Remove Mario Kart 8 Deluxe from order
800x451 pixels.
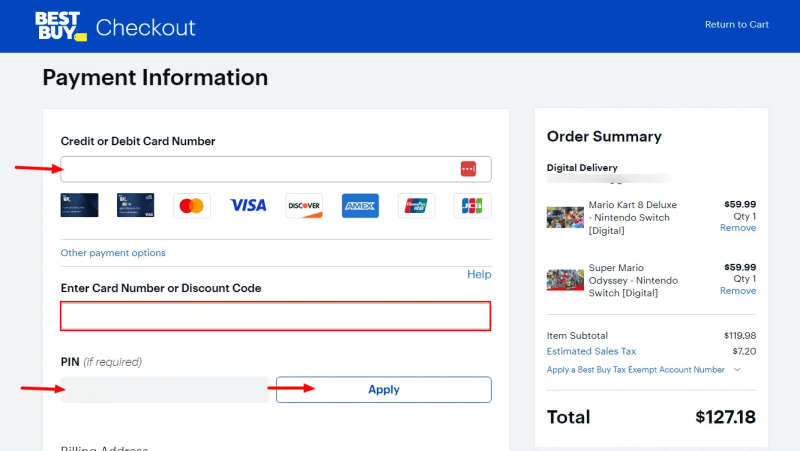[738, 228]
